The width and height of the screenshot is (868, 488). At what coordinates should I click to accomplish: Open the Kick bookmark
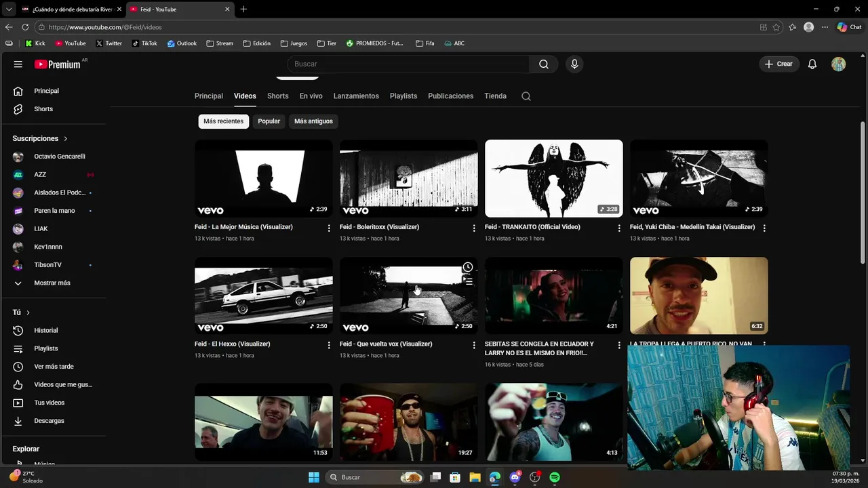[x=35, y=43]
